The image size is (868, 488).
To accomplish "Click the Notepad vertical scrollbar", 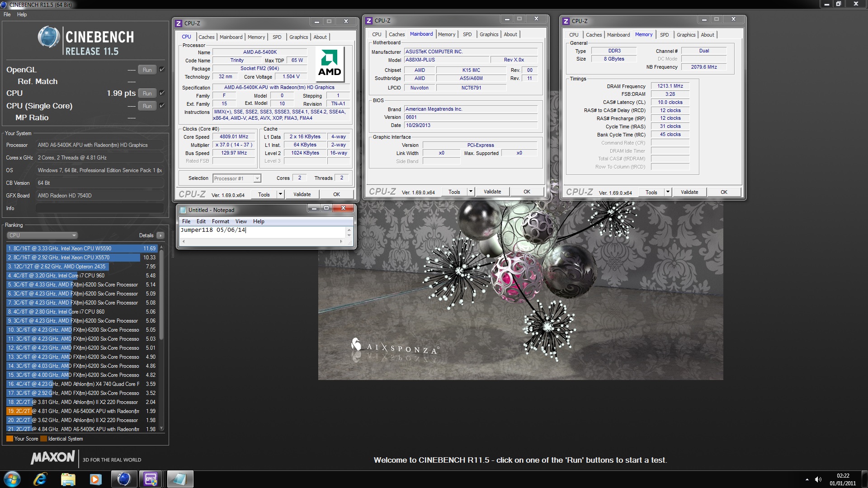I will pos(349,232).
